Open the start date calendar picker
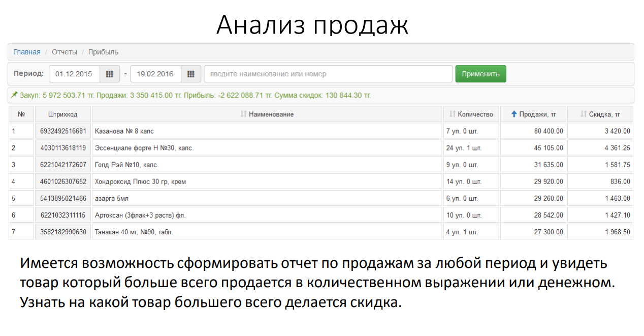This screenshot has width=644, height=336. coord(109,74)
